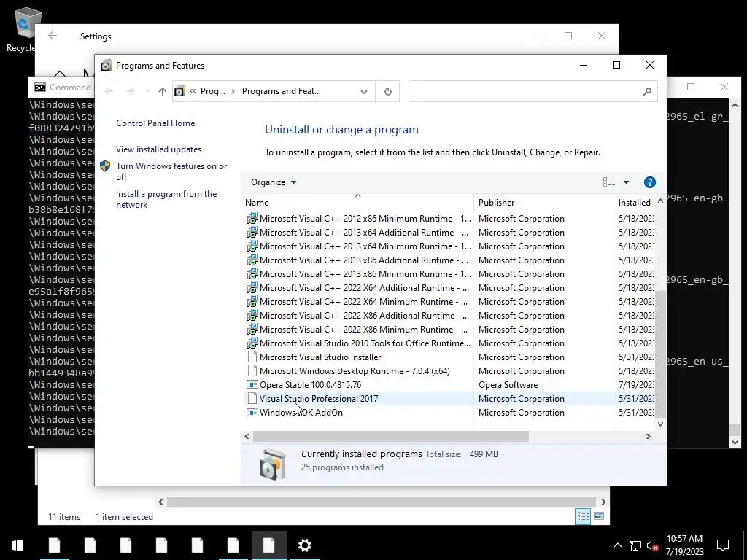
Task: Refresh the Programs and Features list
Action: point(388,91)
